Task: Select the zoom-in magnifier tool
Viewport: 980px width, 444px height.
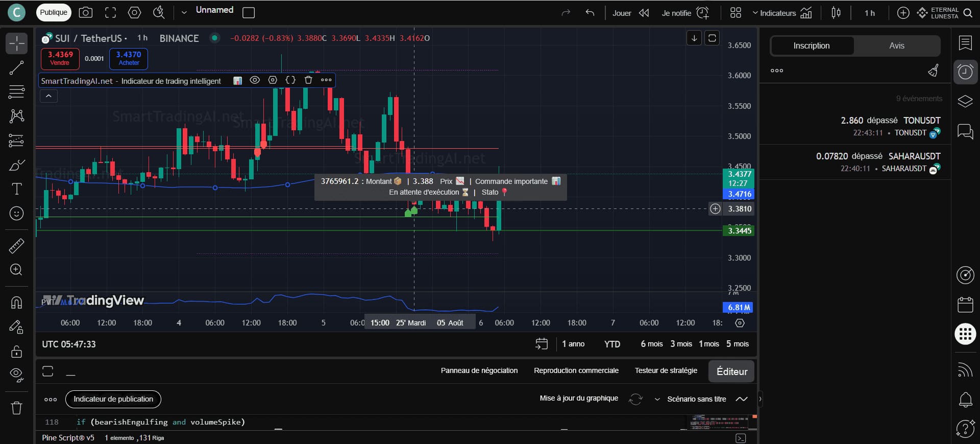Action: point(16,270)
